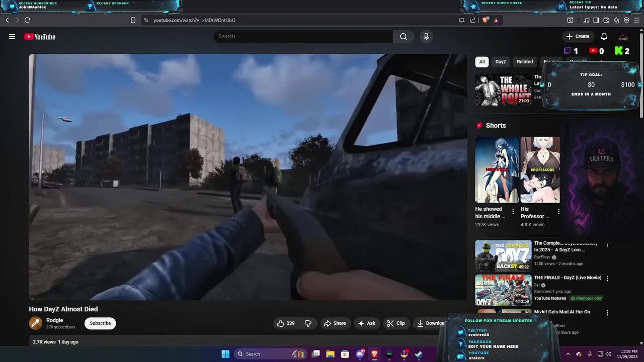Image resolution: width=644 pixels, height=362 pixels.
Task: Open the tab search icon in the toolbar
Action: tap(570, 20)
